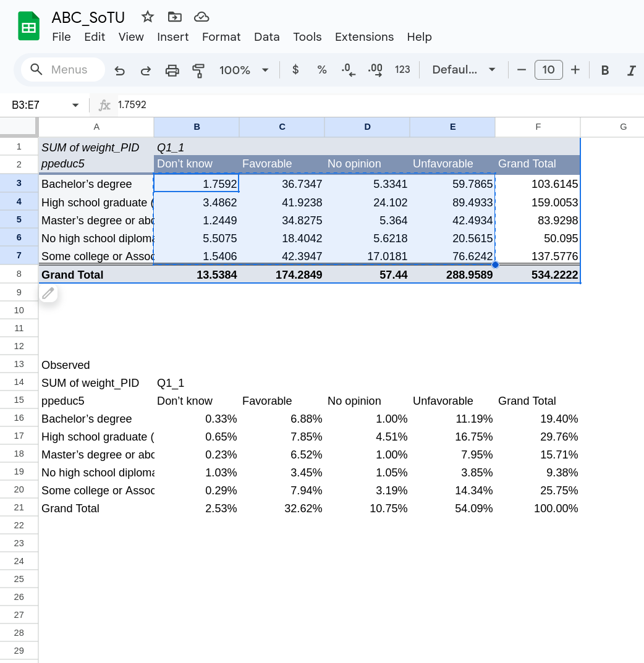This screenshot has height=663, width=644.
Task: Print the spreadsheet with printer icon
Action: click(x=172, y=70)
